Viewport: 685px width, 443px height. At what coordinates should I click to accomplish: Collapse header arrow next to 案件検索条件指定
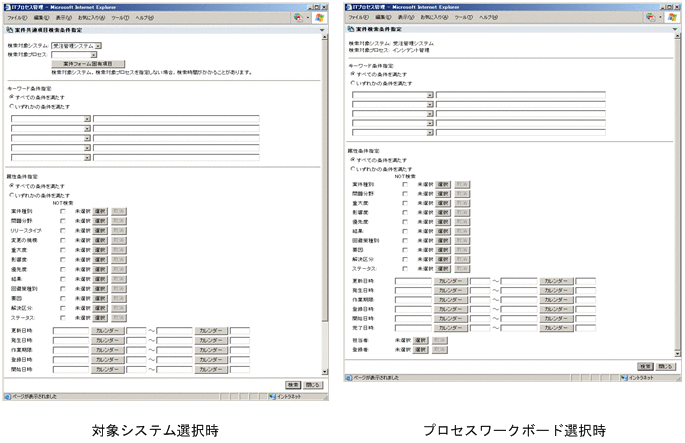pyautogui.click(x=675, y=29)
